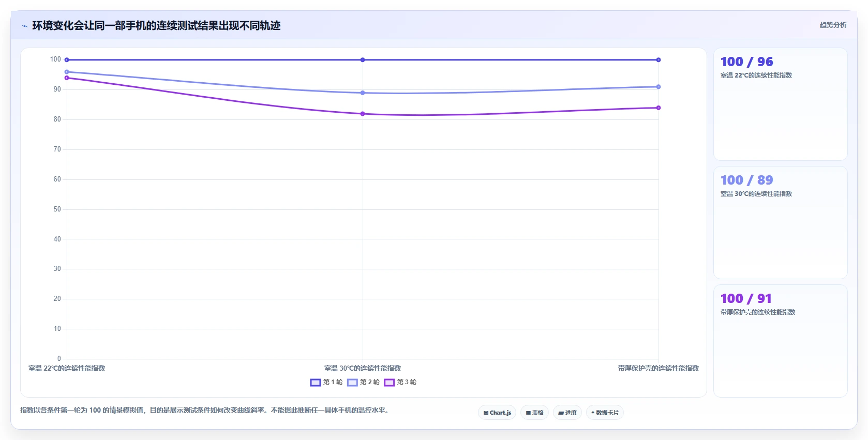Click the footnote text about 情景模拟值
868x440 pixels.
[205, 410]
